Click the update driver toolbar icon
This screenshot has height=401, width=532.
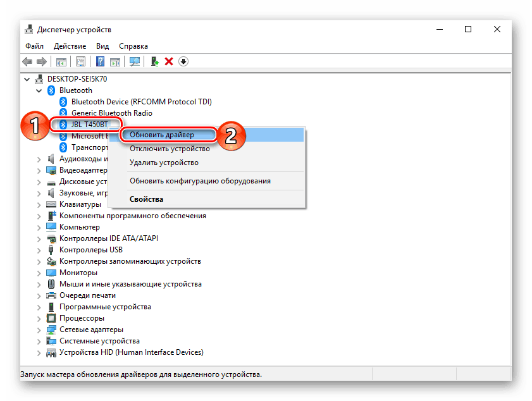pos(155,61)
